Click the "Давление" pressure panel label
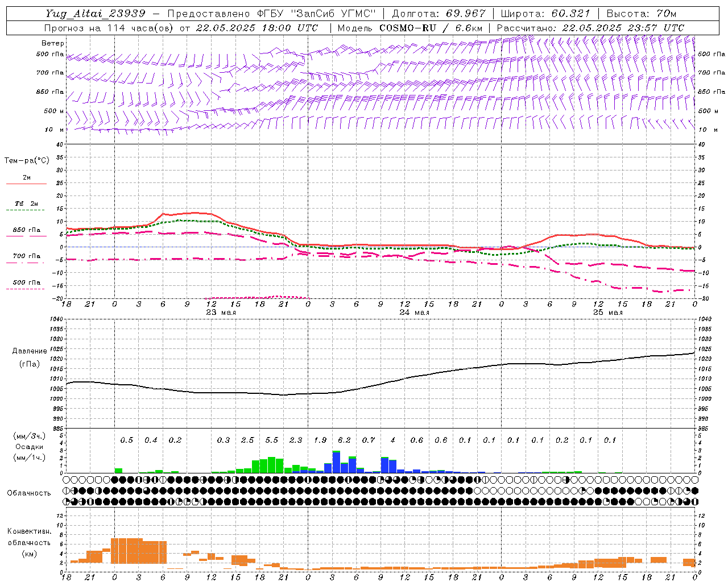This screenshot has height=582, width=728. (x=30, y=351)
